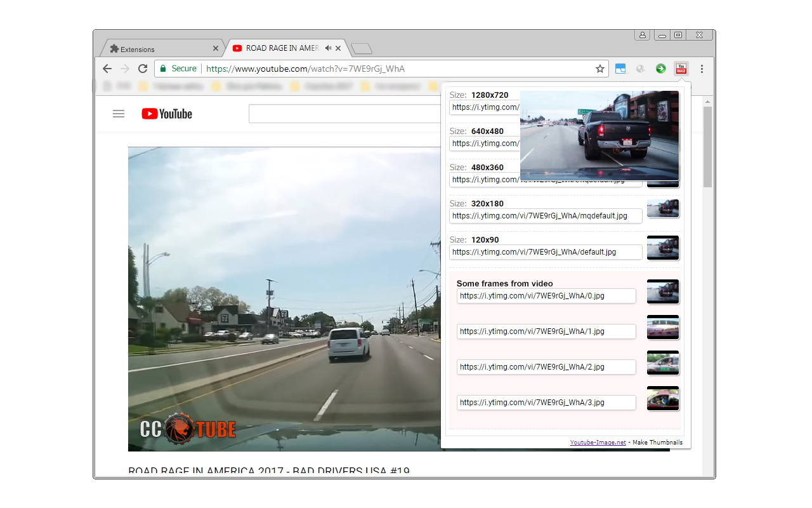Viewport: 812px width, 508px height.
Task: Click the Chrome user profile button
Action: 643,35
